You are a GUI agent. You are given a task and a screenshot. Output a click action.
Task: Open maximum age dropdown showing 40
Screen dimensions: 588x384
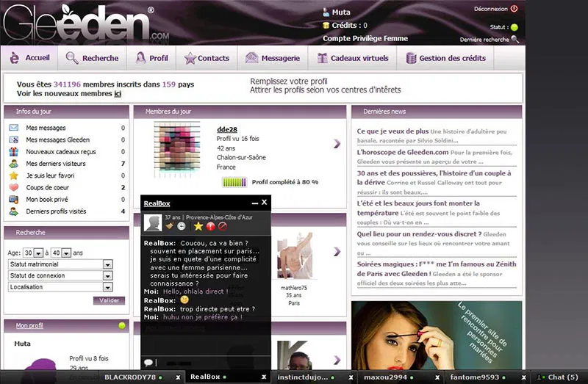pos(66,253)
